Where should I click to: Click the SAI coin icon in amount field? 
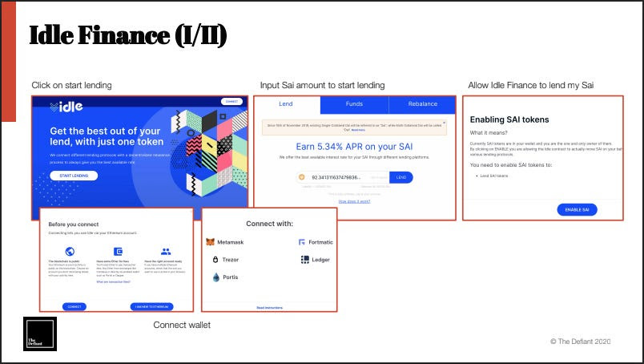[x=302, y=177]
